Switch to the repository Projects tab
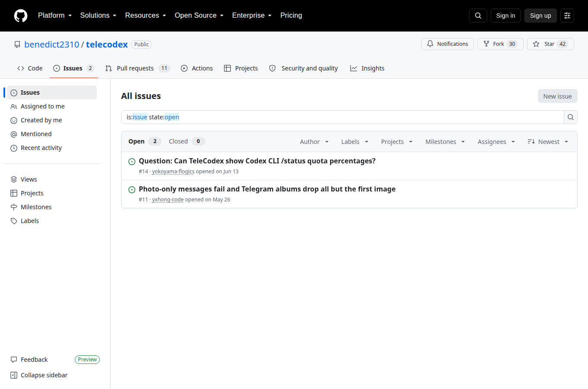The height and width of the screenshot is (389, 588). [241, 68]
